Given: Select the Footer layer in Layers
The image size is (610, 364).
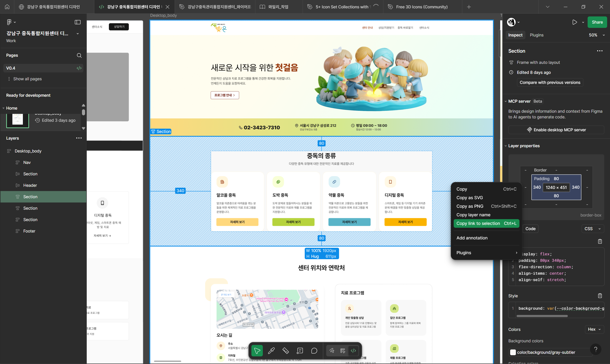Looking at the screenshot, I should [x=29, y=231].
